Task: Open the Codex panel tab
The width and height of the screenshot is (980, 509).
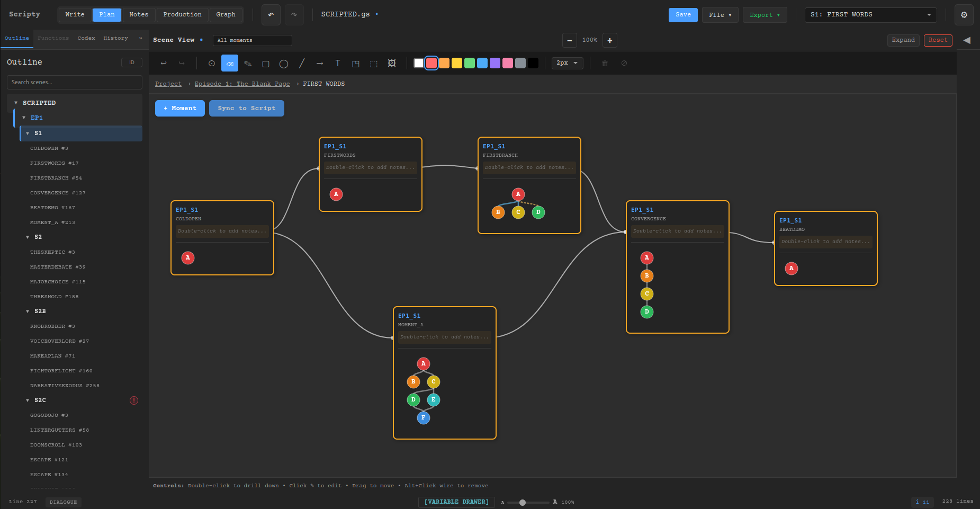Action: pos(86,38)
